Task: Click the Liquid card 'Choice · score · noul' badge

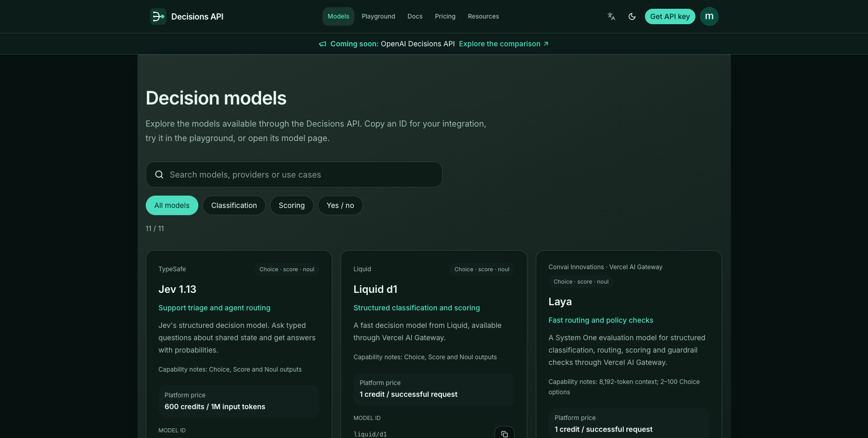Action: pos(482,269)
